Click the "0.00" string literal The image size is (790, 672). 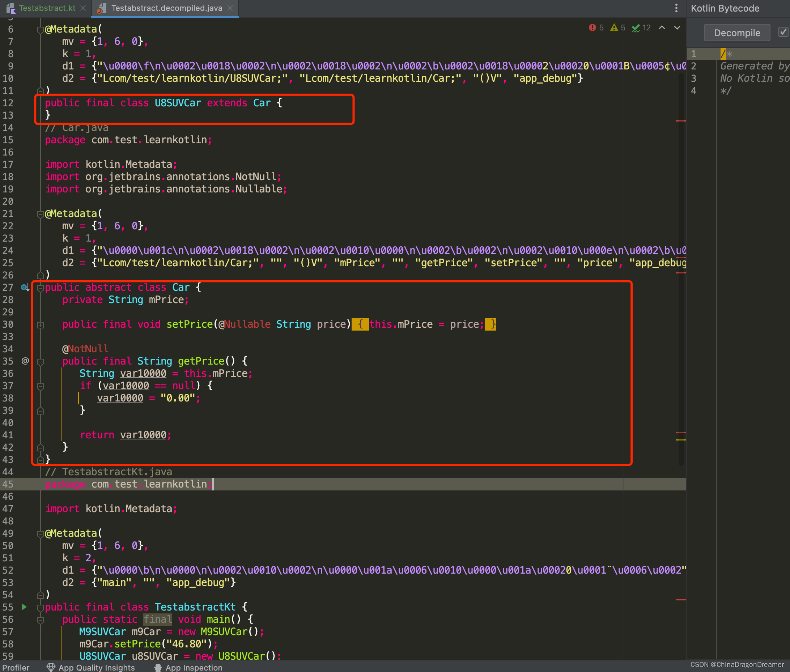point(178,398)
